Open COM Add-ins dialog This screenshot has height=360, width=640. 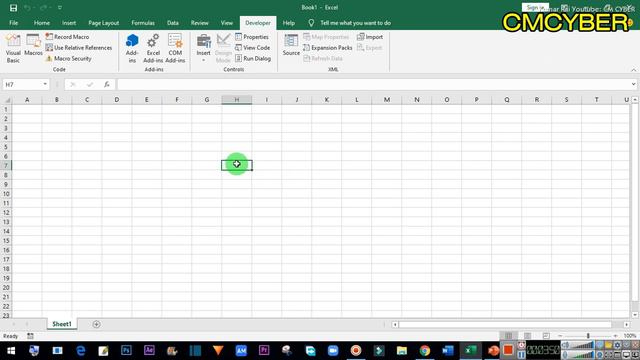click(x=175, y=49)
